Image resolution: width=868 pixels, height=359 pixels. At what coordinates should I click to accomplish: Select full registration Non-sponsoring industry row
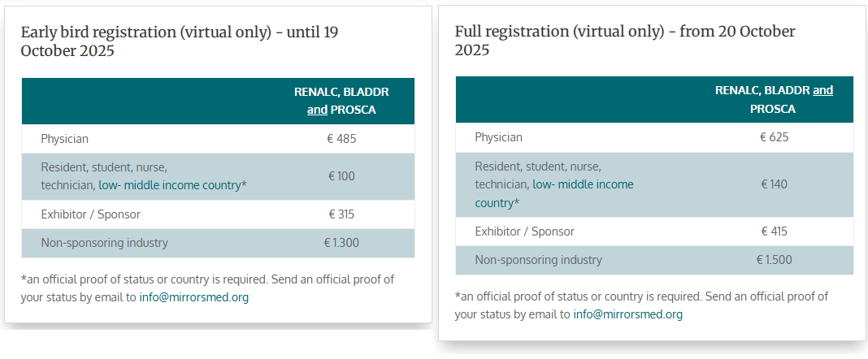(654, 260)
